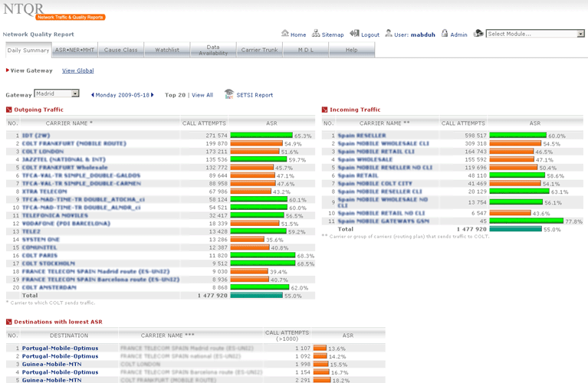The height and width of the screenshot is (383, 588).
Task: Click the Incoming Traffic section icon
Action: pyautogui.click(x=324, y=110)
